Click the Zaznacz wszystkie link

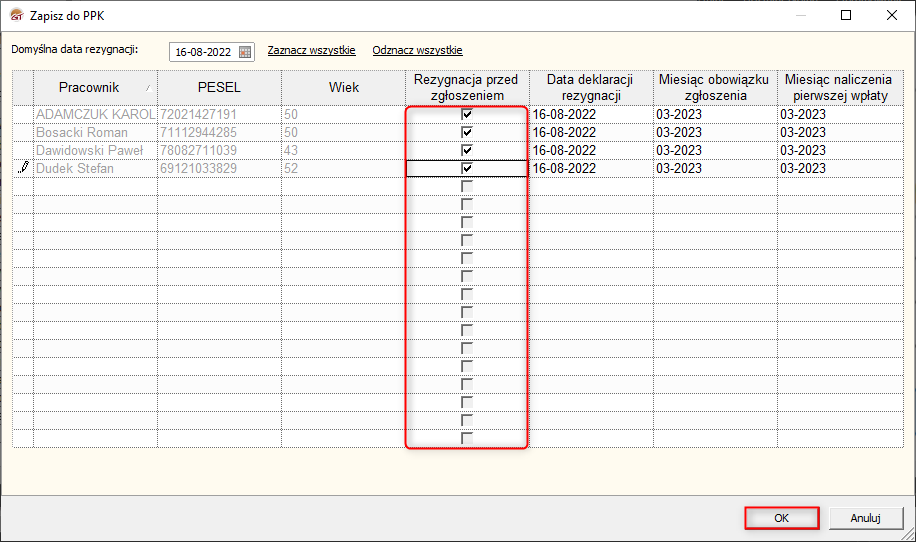point(311,50)
